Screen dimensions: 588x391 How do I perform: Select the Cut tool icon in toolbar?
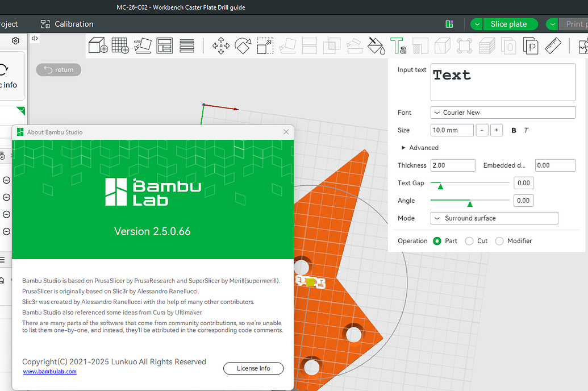point(310,46)
